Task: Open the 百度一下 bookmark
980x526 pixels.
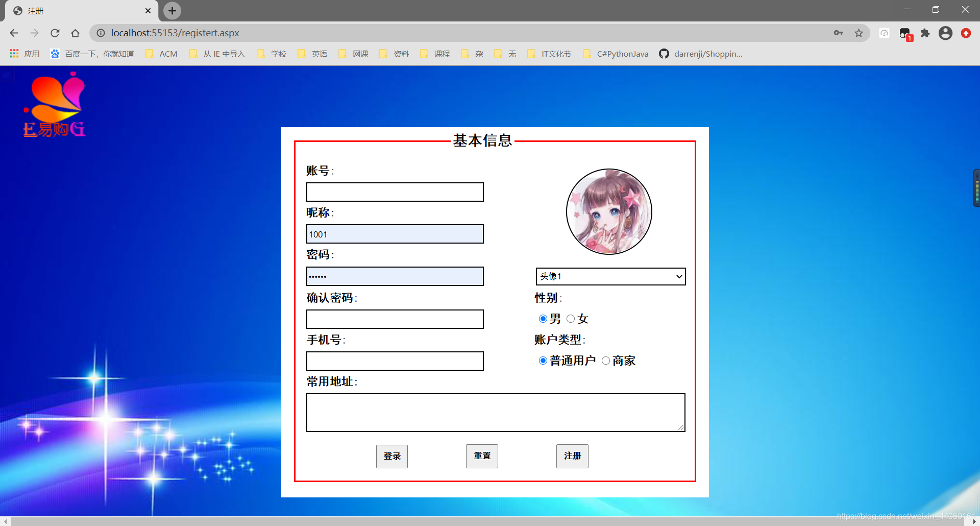Action: tap(92, 54)
